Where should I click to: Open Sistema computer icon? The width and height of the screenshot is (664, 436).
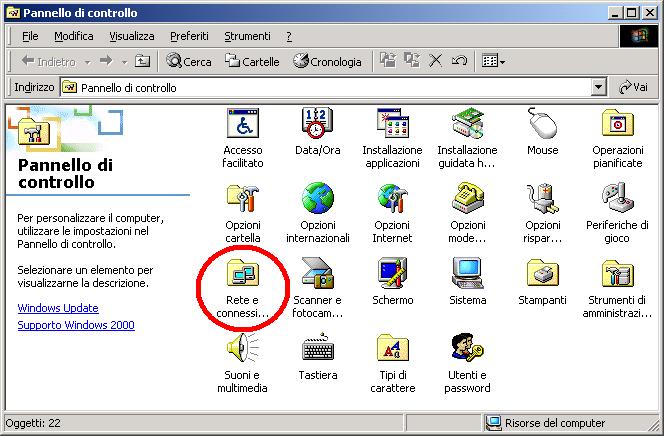(x=467, y=273)
